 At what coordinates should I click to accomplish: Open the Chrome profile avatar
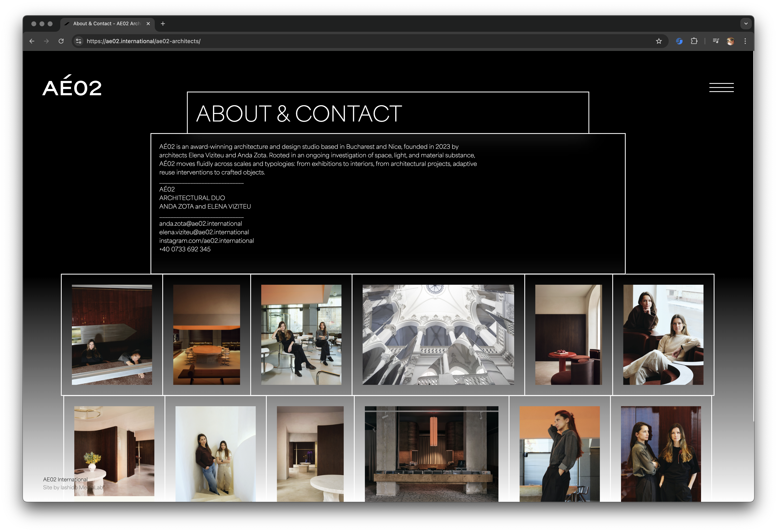(731, 41)
